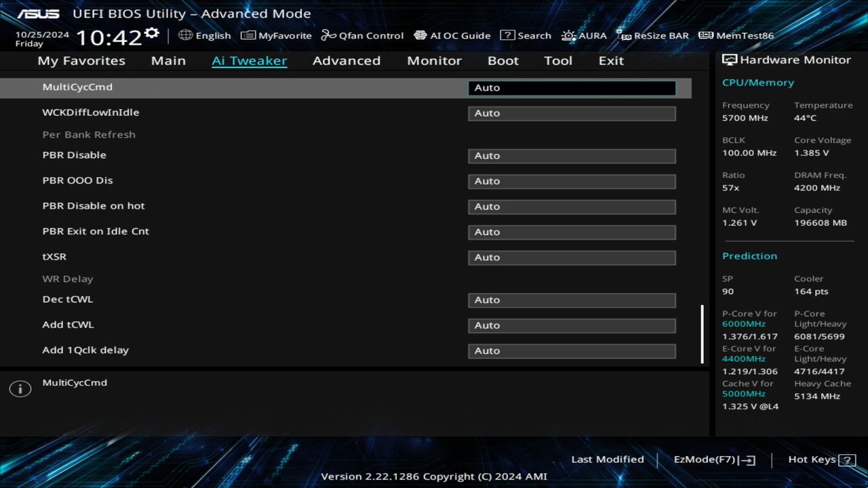Screen dimensions: 868x488
Task: Open the MultiCycCmd setting dropdown
Action: [571, 87]
